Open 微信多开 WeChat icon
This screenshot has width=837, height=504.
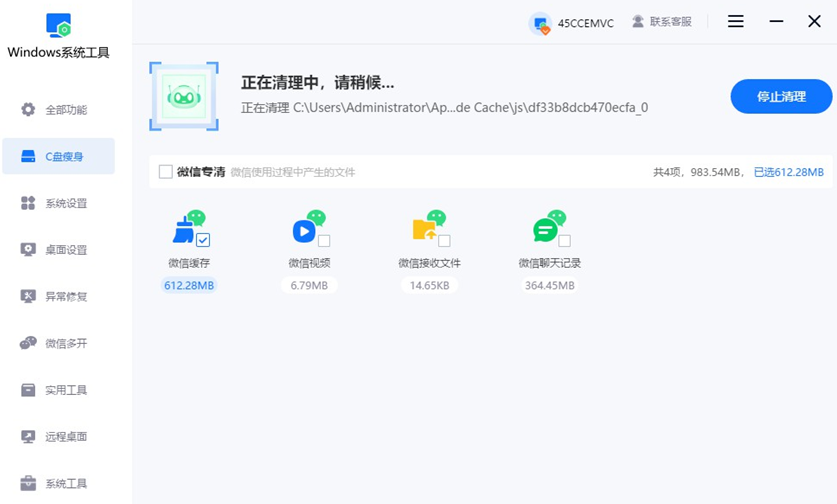pos(28,343)
